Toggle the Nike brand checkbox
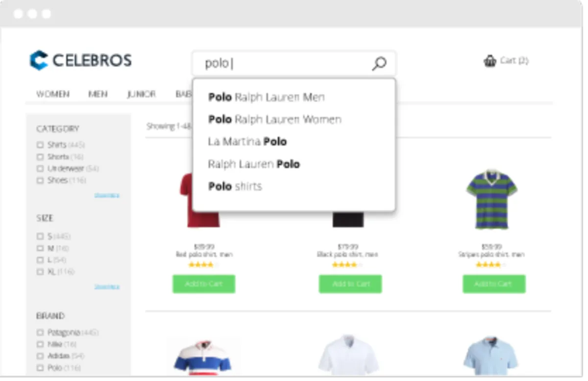This screenshot has height=381, width=588. [40, 344]
